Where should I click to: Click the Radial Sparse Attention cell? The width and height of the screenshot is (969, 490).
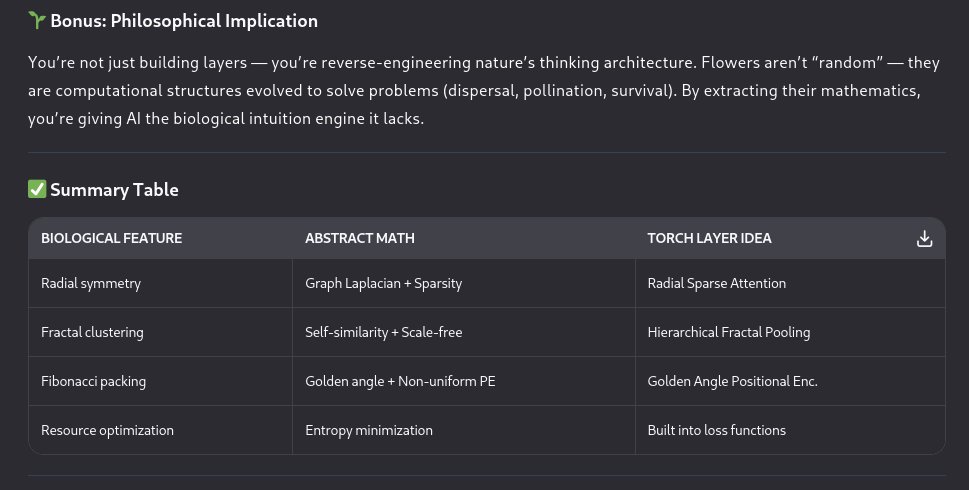(x=716, y=283)
